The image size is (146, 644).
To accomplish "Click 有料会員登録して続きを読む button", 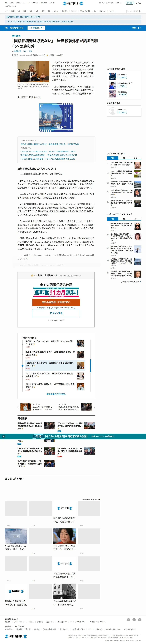I will (56, 302).
